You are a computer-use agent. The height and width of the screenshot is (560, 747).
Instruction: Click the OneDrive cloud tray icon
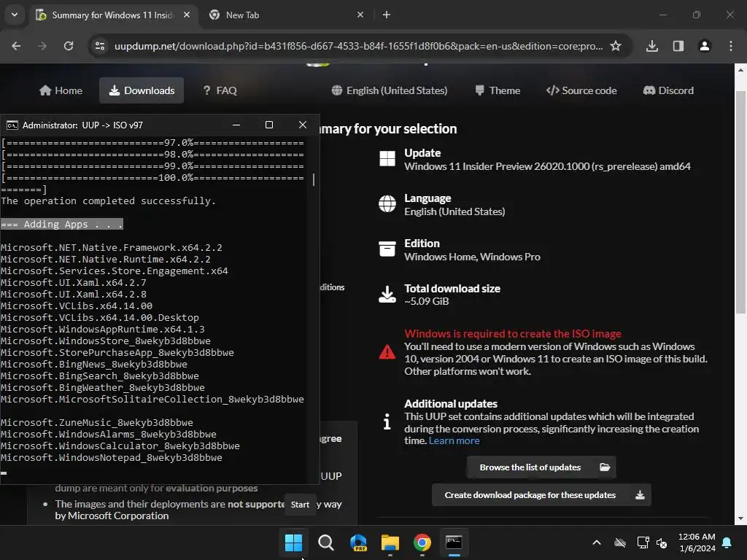(x=620, y=542)
